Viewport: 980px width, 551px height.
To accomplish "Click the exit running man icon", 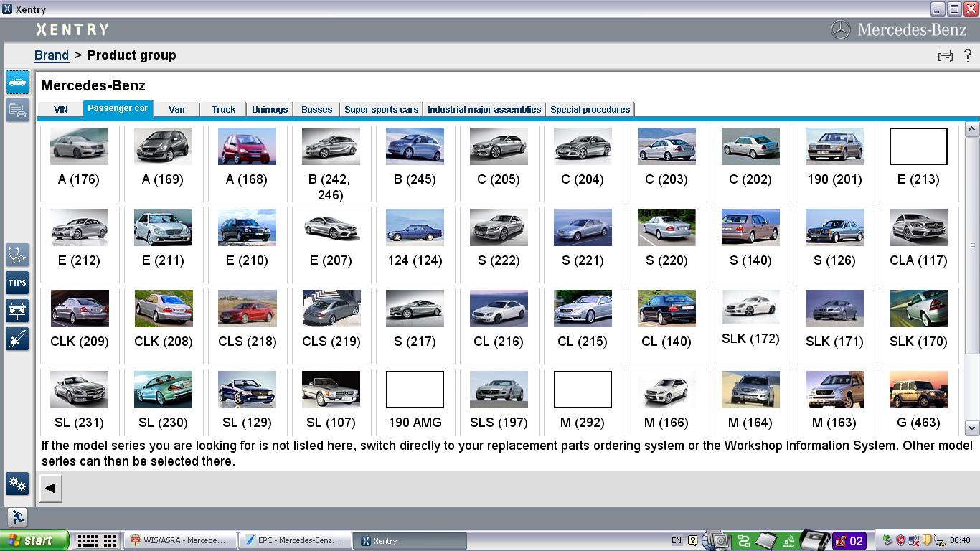I will point(17,517).
